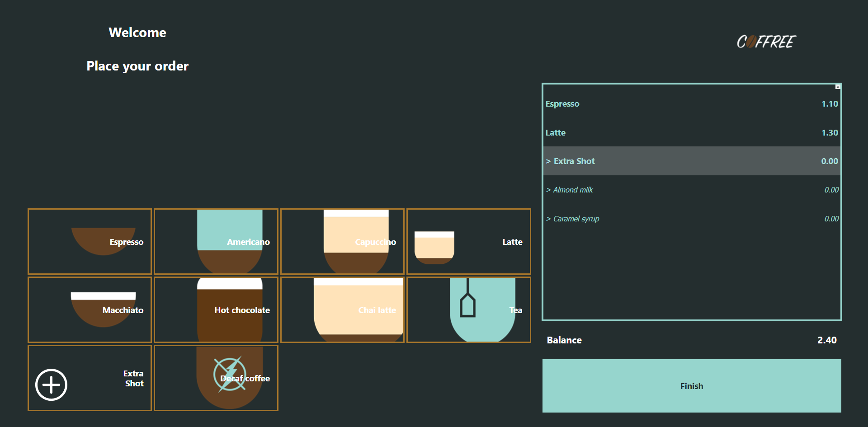Image resolution: width=868 pixels, height=427 pixels.
Task: Click the highlighted Extra Shot order row
Action: [x=691, y=161]
